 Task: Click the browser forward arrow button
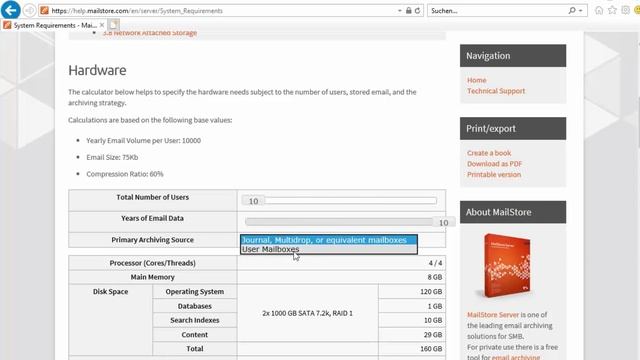pos(29,11)
